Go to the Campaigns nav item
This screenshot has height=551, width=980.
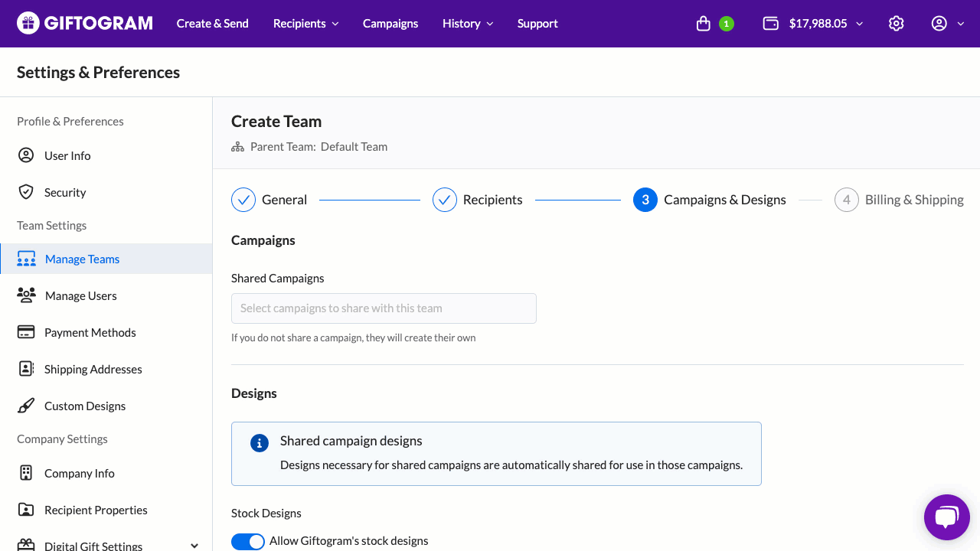click(x=390, y=24)
